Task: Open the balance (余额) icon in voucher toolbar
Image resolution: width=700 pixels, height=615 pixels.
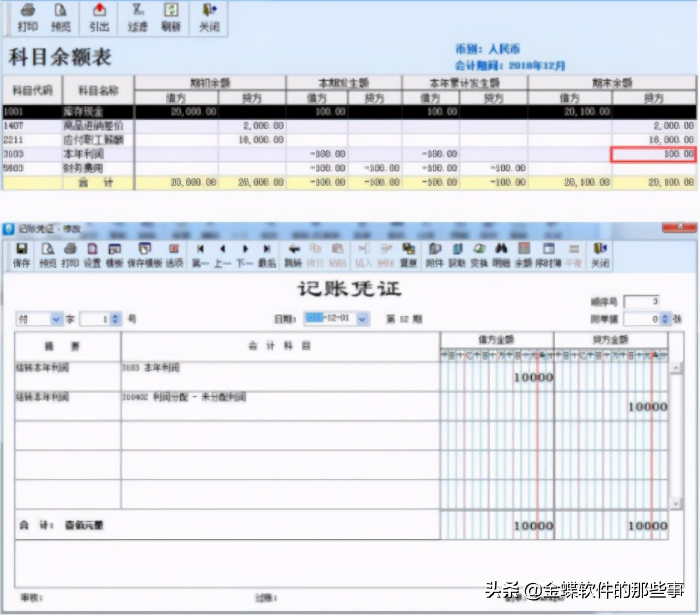Action: [x=523, y=255]
